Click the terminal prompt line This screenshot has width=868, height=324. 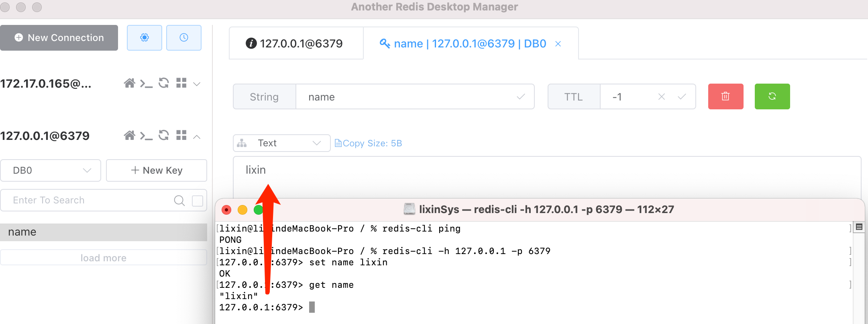(x=267, y=308)
